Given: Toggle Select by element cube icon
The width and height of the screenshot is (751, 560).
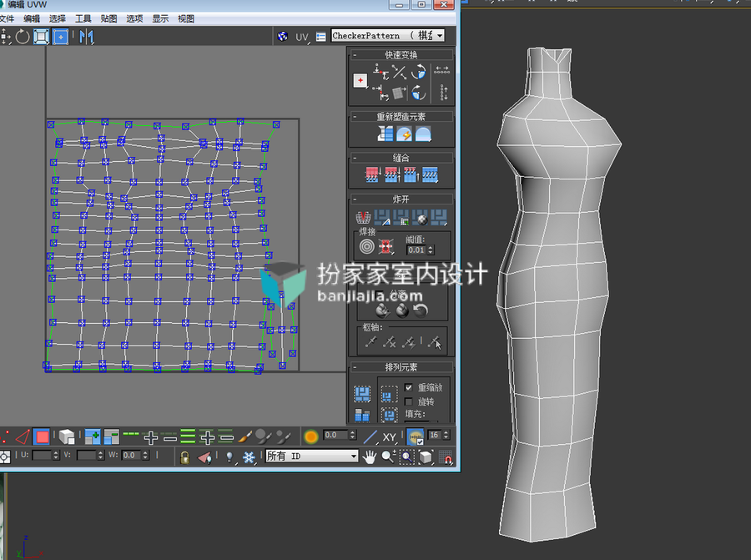Looking at the screenshot, I should 67,436.
